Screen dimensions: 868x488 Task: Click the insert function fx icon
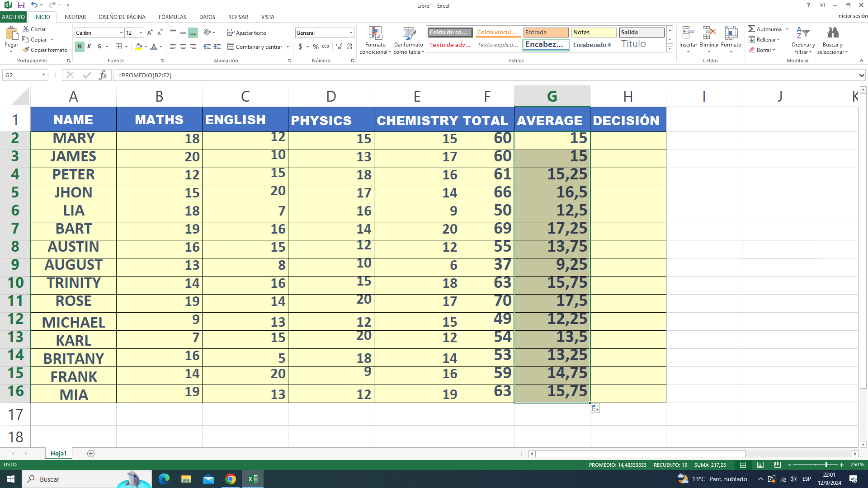103,75
